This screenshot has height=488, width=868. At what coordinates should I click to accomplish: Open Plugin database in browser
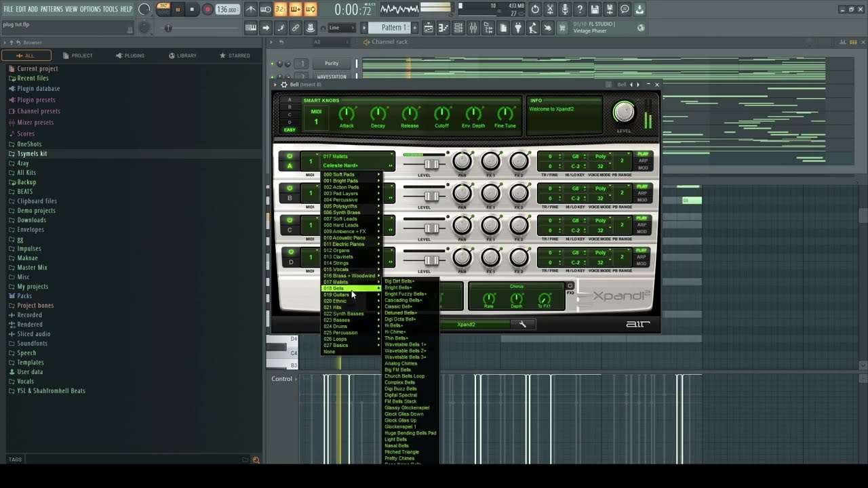[x=39, y=89]
